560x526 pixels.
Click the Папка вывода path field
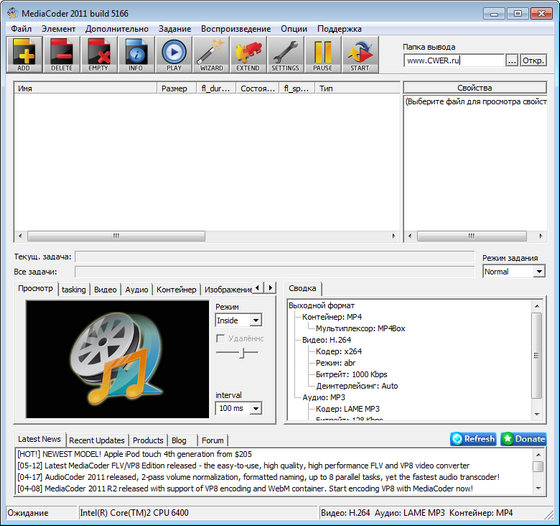point(454,60)
